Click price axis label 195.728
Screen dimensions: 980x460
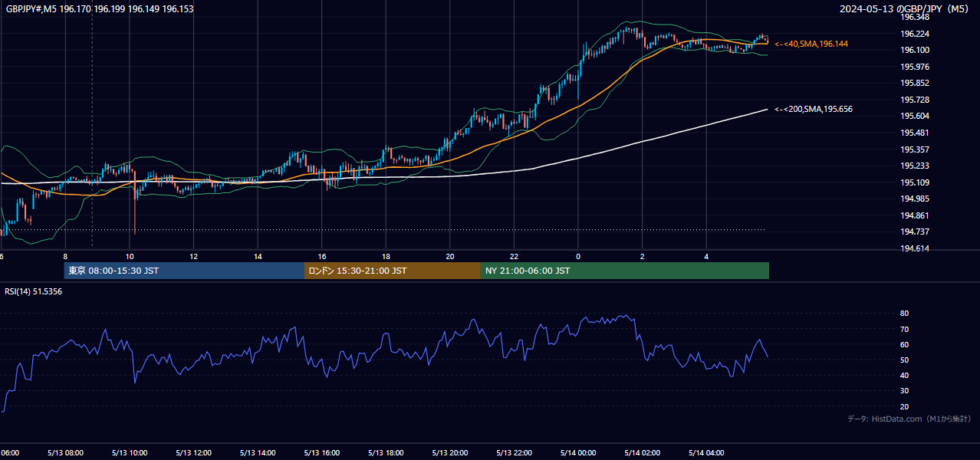click(915, 100)
